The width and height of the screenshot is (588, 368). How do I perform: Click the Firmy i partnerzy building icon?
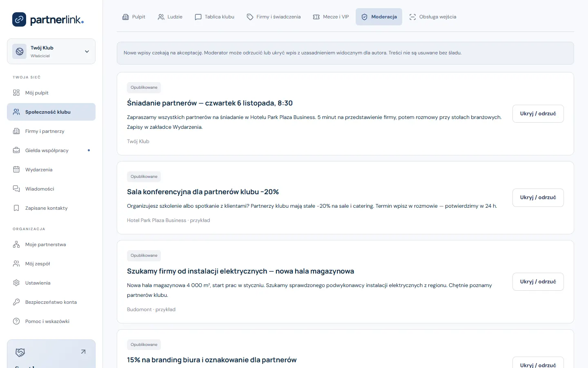coord(16,131)
